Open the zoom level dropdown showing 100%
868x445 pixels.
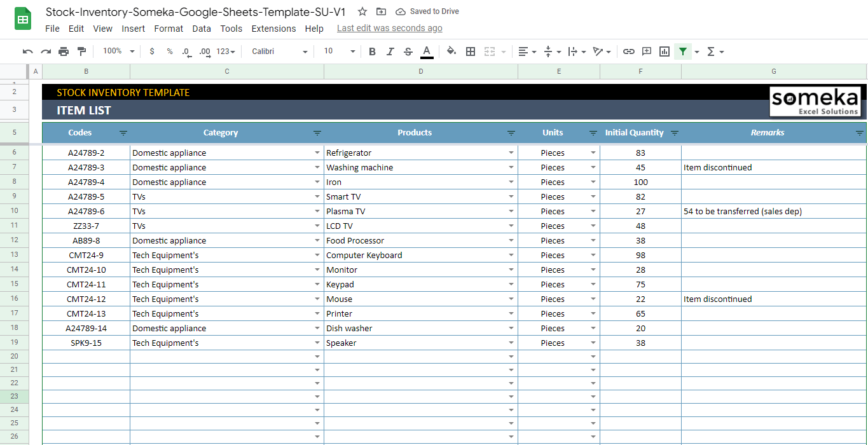point(116,51)
